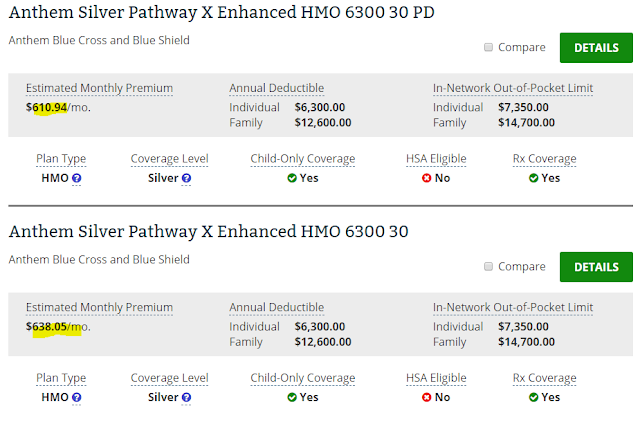
Task: Click green Rx Coverage check icon, second plan
Action: tap(533, 397)
